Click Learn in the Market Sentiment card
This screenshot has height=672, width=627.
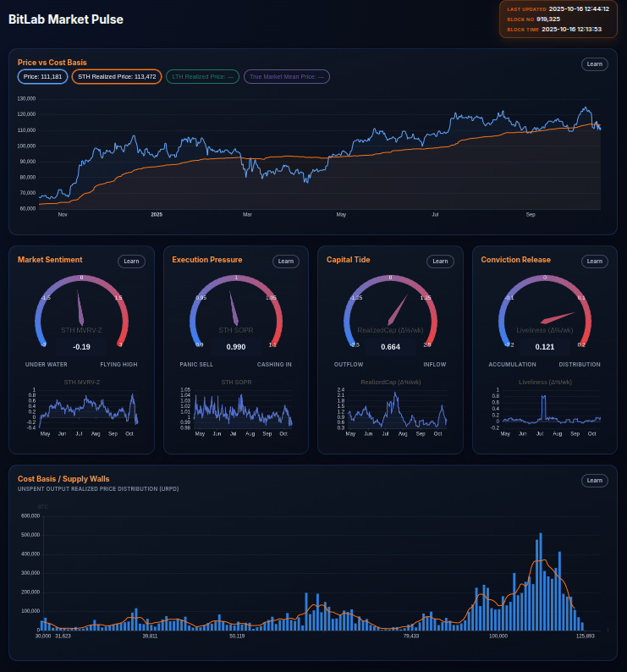(131, 262)
